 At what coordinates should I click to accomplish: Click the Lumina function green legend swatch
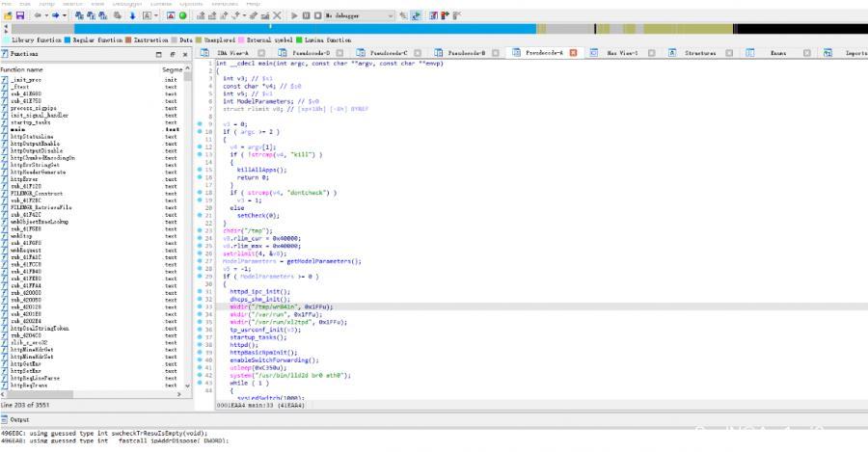pyautogui.click(x=300, y=40)
